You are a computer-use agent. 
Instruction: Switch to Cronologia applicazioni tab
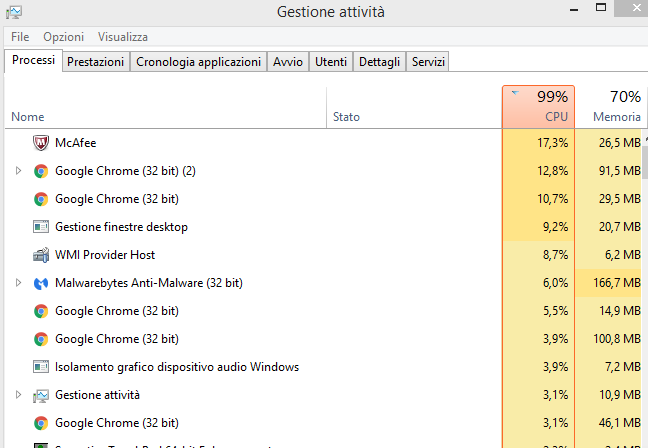pos(198,62)
